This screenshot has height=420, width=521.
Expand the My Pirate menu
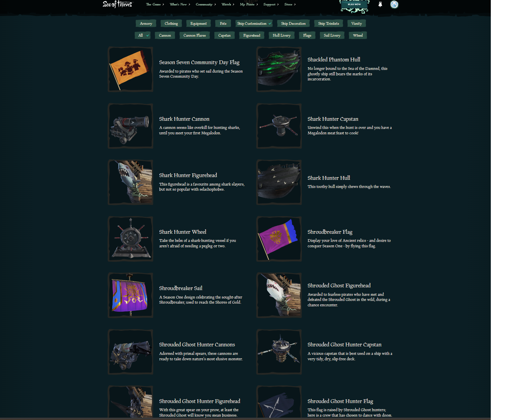pyautogui.click(x=249, y=4)
